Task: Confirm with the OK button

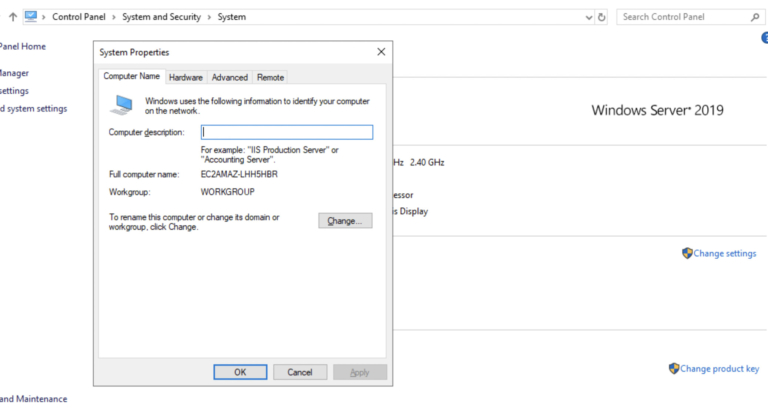Action: tap(240, 372)
